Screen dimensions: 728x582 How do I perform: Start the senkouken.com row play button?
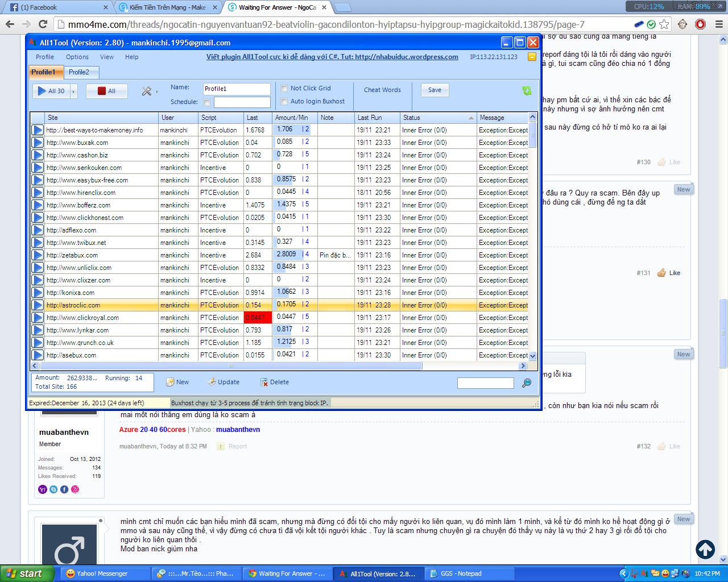coord(38,168)
